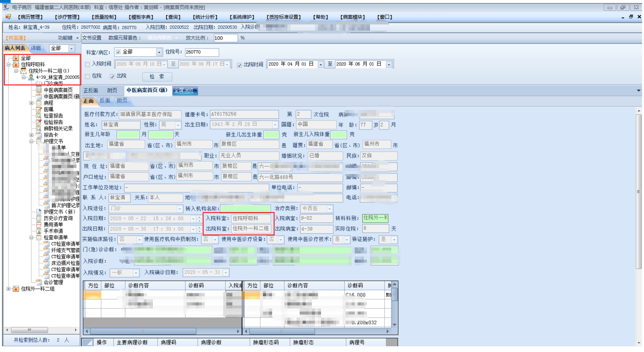Open the 入院情况 dropdown

[x=136, y=273]
